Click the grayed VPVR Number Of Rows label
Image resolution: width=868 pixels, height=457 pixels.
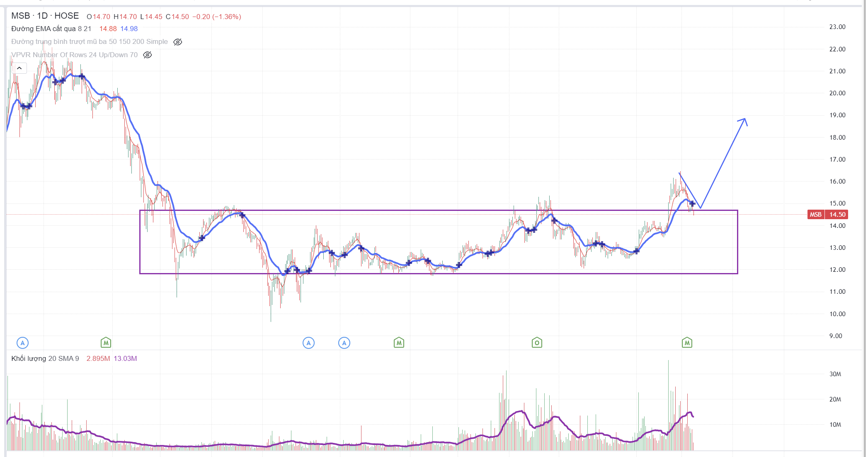tap(75, 55)
